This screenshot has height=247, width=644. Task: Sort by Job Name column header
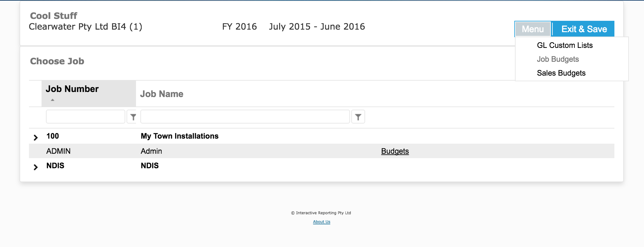(x=161, y=94)
